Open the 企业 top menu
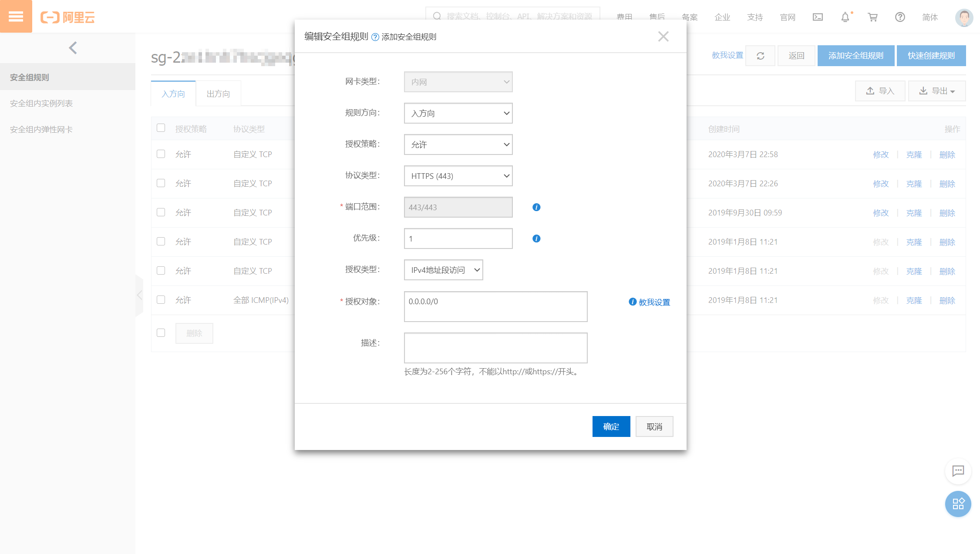 pyautogui.click(x=722, y=17)
